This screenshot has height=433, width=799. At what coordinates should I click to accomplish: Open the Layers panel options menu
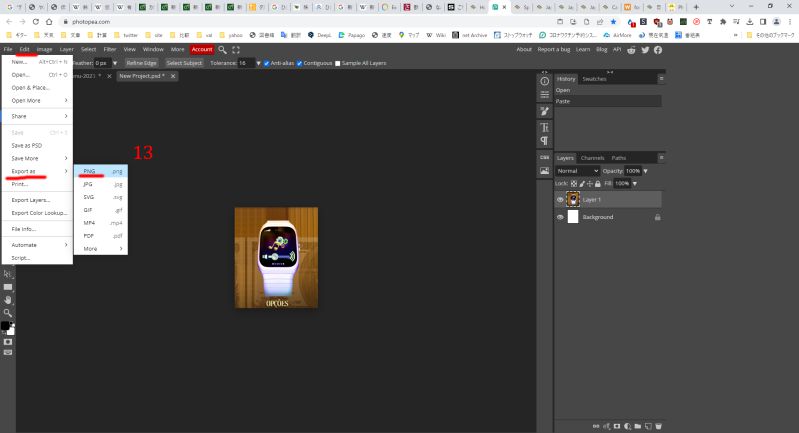[661, 158]
